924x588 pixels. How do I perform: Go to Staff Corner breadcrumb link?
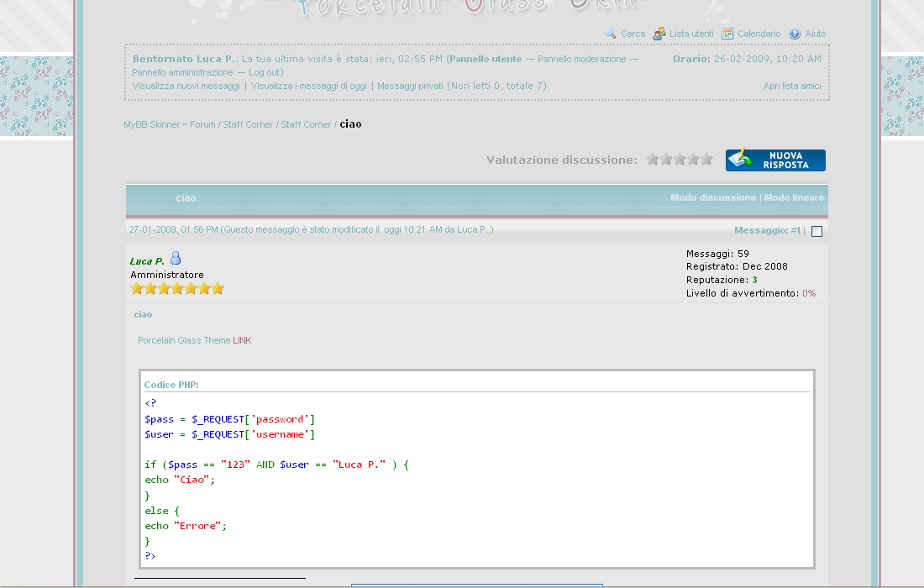click(x=248, y=124)
